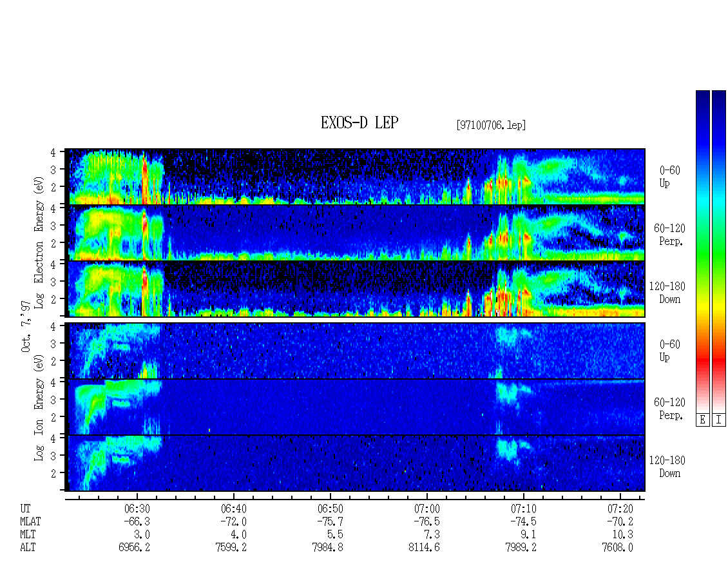Image resolution: width=728 pixels, height=564 pixels.
Task: Open the electron 120-180 Down spectrogram panel
Action: click(x=356, y=289)
